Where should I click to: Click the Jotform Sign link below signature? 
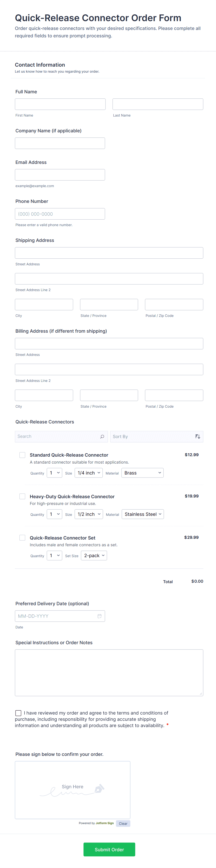pyautogui.click(x=105, y=823)
